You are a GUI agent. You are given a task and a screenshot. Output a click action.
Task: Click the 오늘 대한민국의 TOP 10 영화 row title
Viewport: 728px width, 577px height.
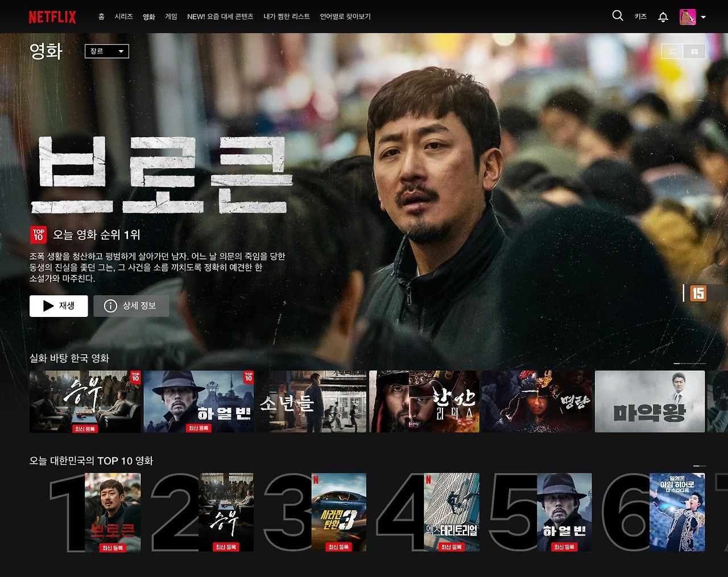pyautogui.click(x=92, y=461)
